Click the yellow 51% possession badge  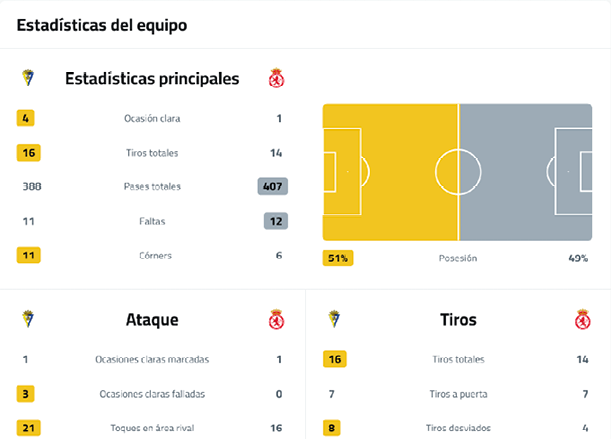pos(337,258)
